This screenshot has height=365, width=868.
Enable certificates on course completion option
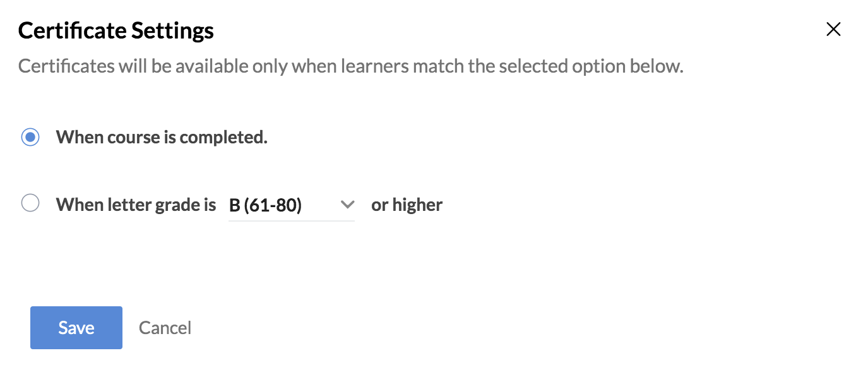click(x=30, y=137)
